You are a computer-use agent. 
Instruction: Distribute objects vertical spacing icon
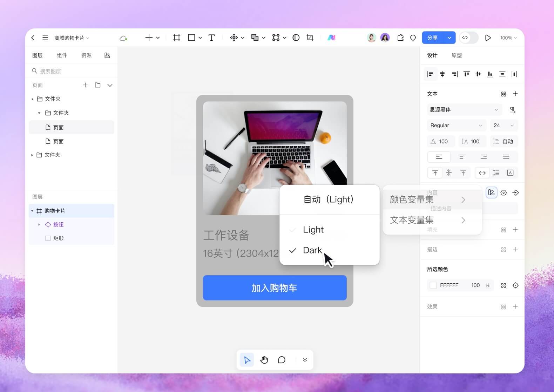[x=502, y=74]
